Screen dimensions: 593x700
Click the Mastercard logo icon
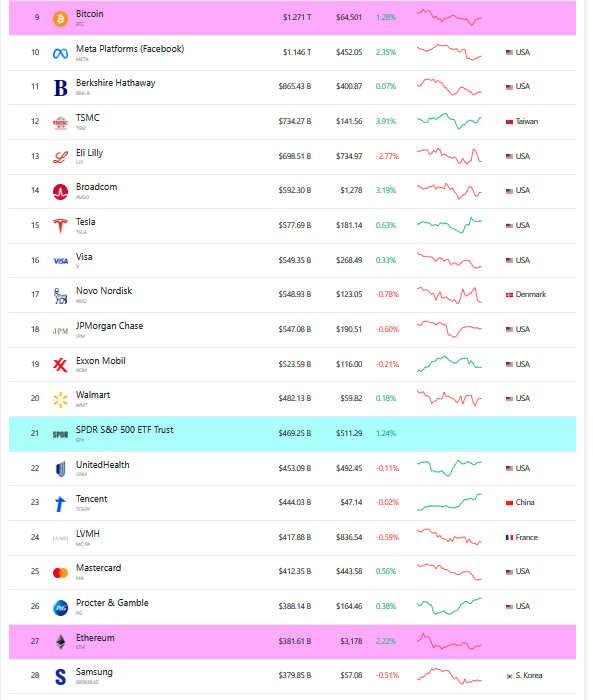(x=60, y=573)
